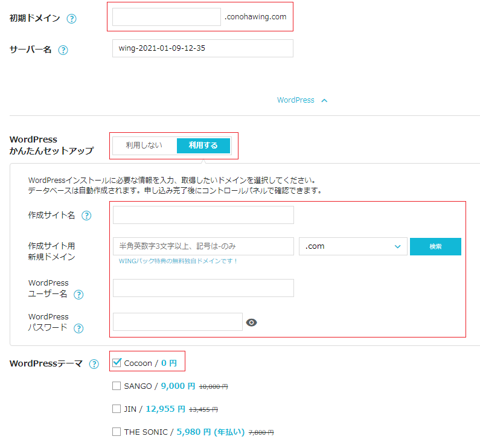Open help icon next to 作成サイト名
The height and width of the screenshot is (448, 480).
point(86,216)
